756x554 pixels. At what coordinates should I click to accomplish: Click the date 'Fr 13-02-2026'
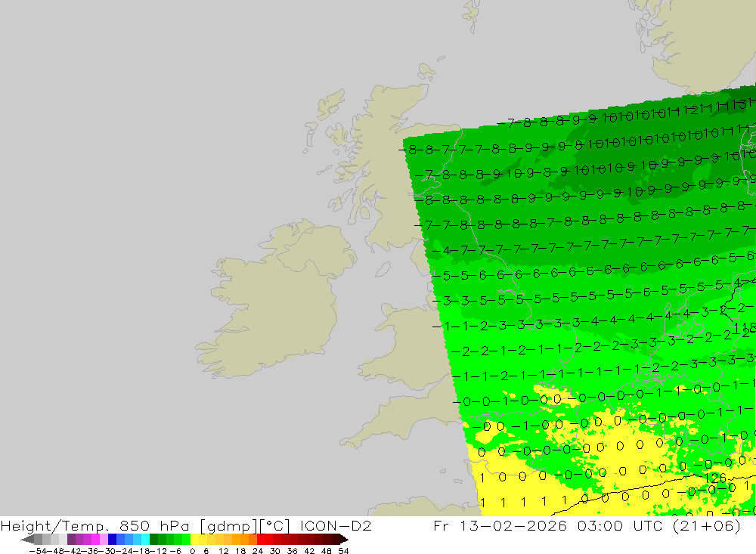tap(500, 525)
